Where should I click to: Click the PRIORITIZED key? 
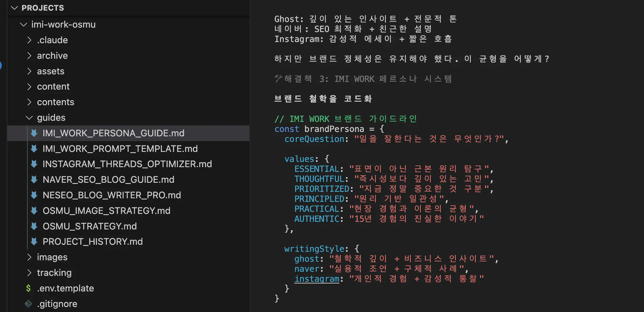[322, 189]
